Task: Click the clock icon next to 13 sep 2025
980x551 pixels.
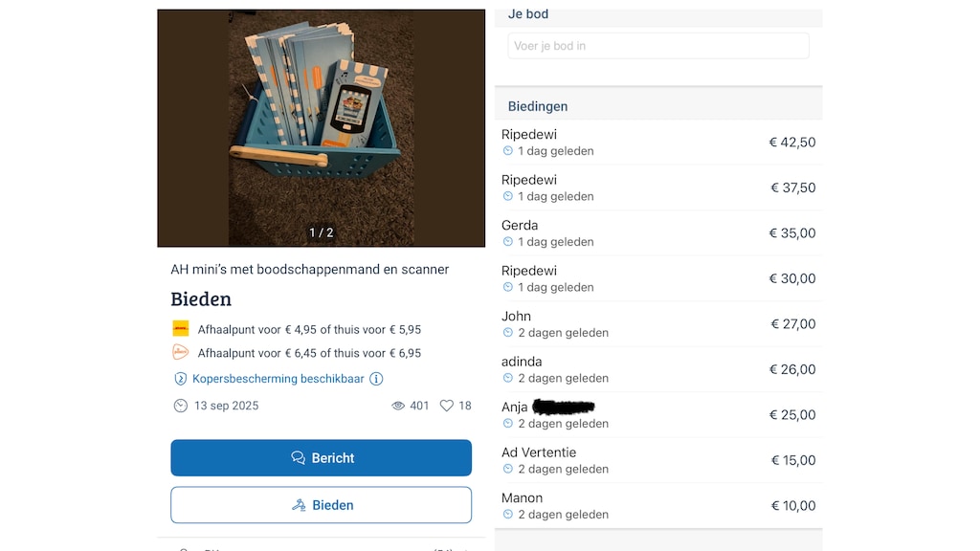Action: [180, 406]
